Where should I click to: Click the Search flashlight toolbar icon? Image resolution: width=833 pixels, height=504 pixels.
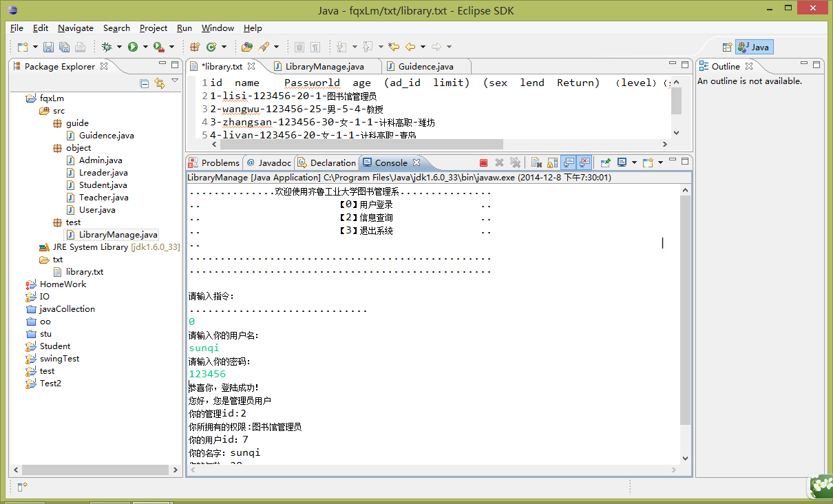point(264,47)
